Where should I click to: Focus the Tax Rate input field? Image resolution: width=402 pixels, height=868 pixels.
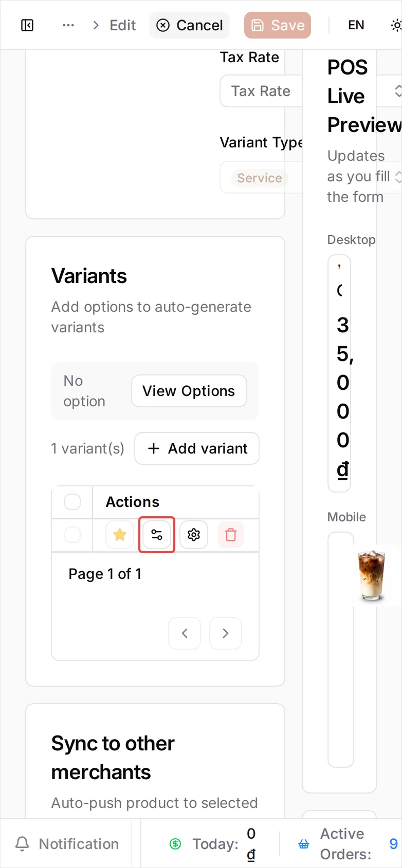click(x=261, y=91)
